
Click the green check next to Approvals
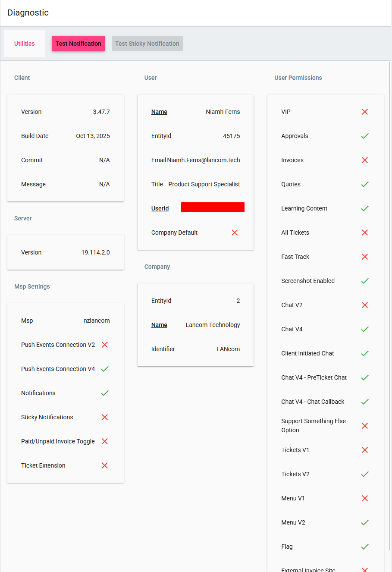365,136
